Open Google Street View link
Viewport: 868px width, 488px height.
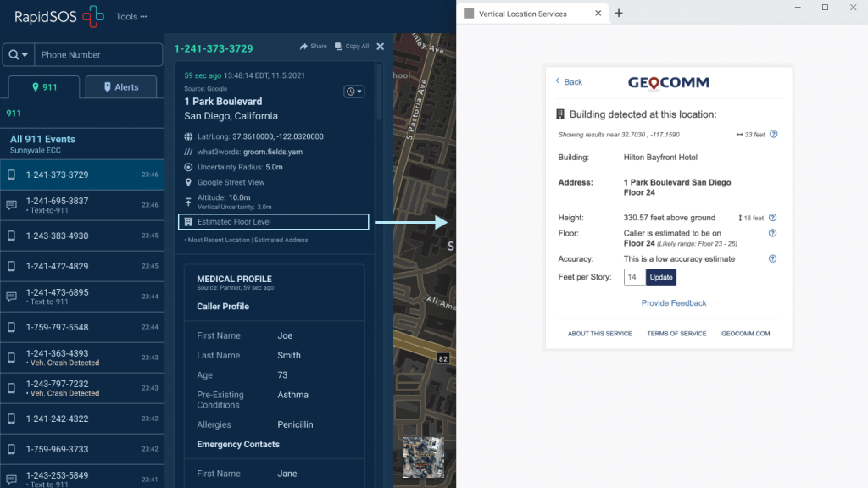click(231, 182)
